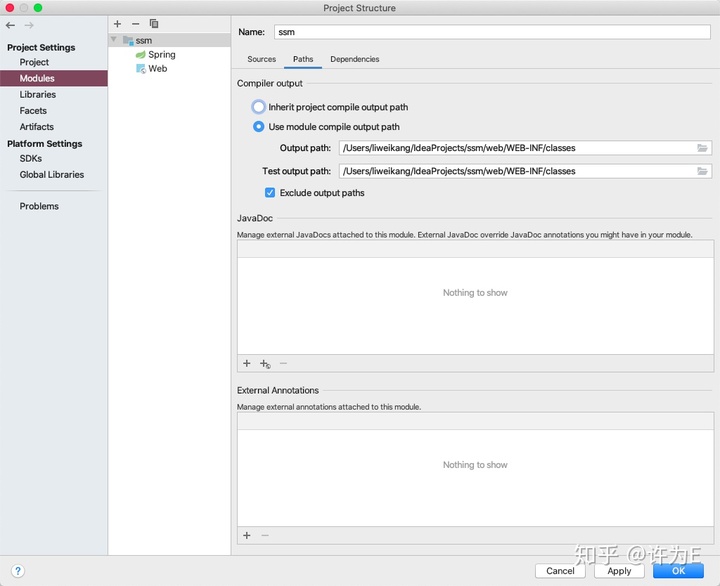
Task: Click the OK button
Action: pos(678,571)
